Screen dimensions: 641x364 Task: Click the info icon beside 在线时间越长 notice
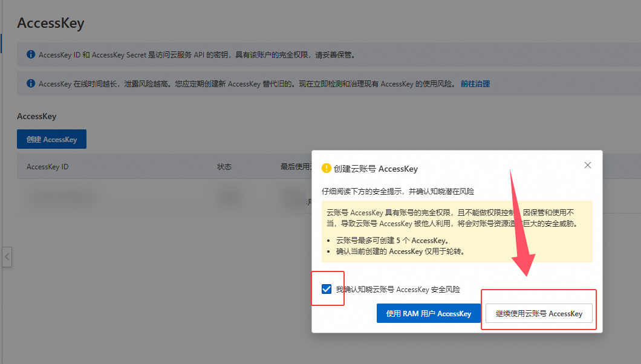coord(31,83)
